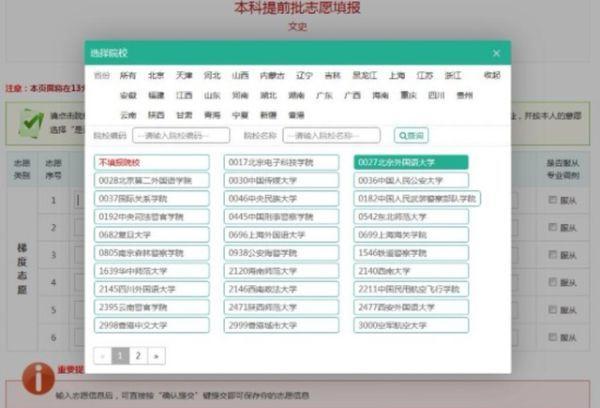This screenshot has width=600, height=408.
Task: Filter by province 云南
Action: (x=128, y=115)
